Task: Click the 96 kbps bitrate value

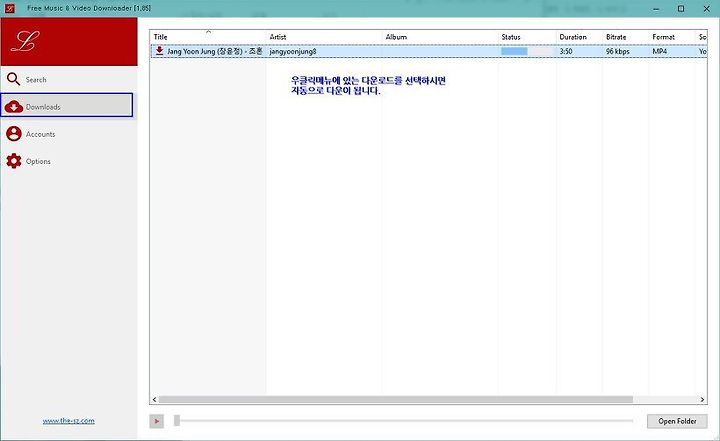Action: coord(618,51)
